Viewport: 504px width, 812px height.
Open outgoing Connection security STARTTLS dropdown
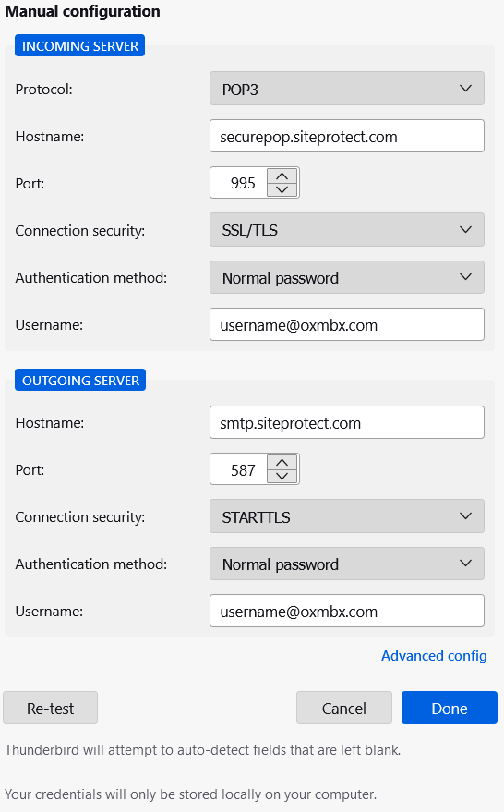[347, 516]
